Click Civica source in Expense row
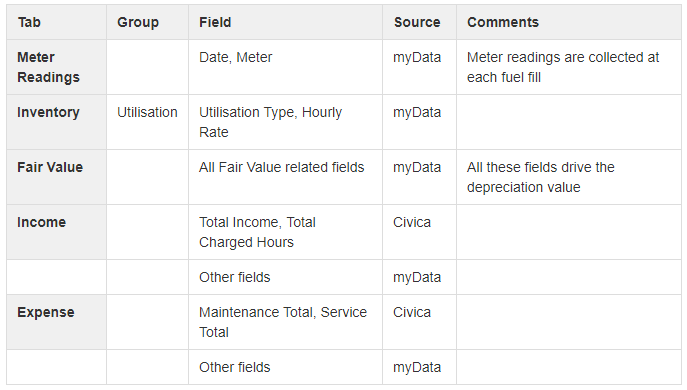This screenshot has height=390, width=687. [x=412, y=312]
